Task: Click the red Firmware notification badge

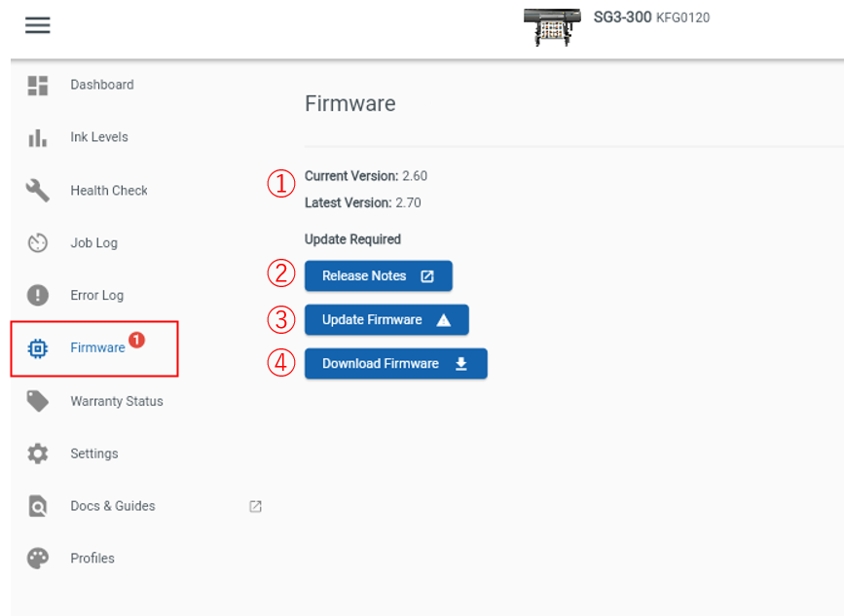Action: click(x=136, y=340)
